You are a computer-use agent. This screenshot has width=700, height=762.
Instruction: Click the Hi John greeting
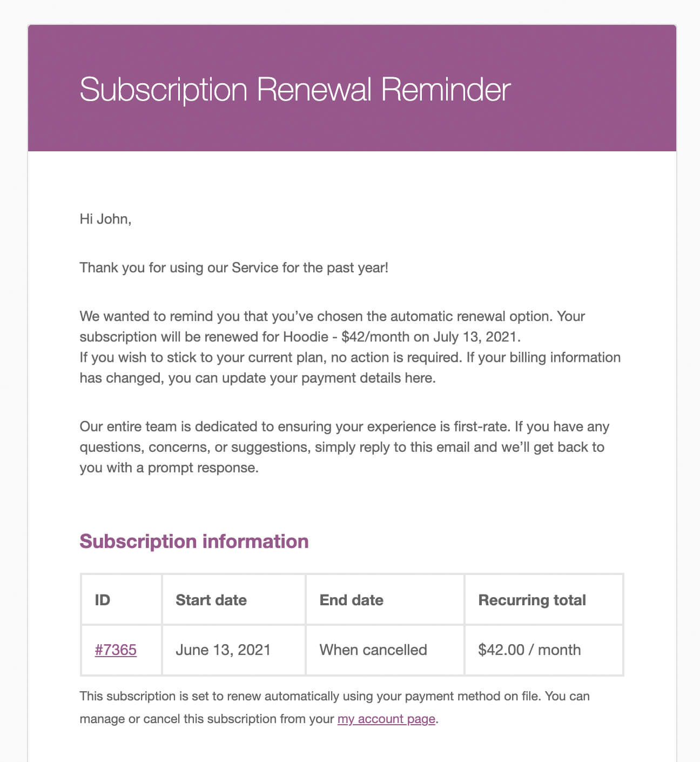pos(105,219)
